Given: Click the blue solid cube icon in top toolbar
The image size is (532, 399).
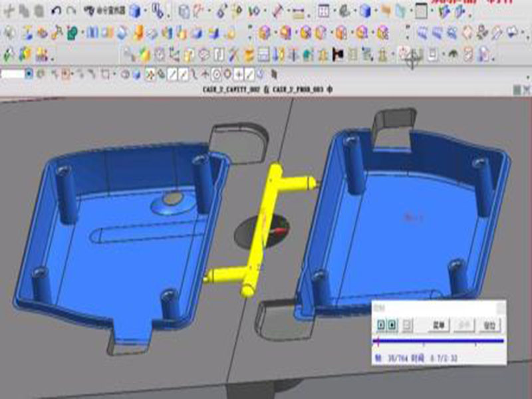Looking at the screenshot, I should (x=135, y=10).
